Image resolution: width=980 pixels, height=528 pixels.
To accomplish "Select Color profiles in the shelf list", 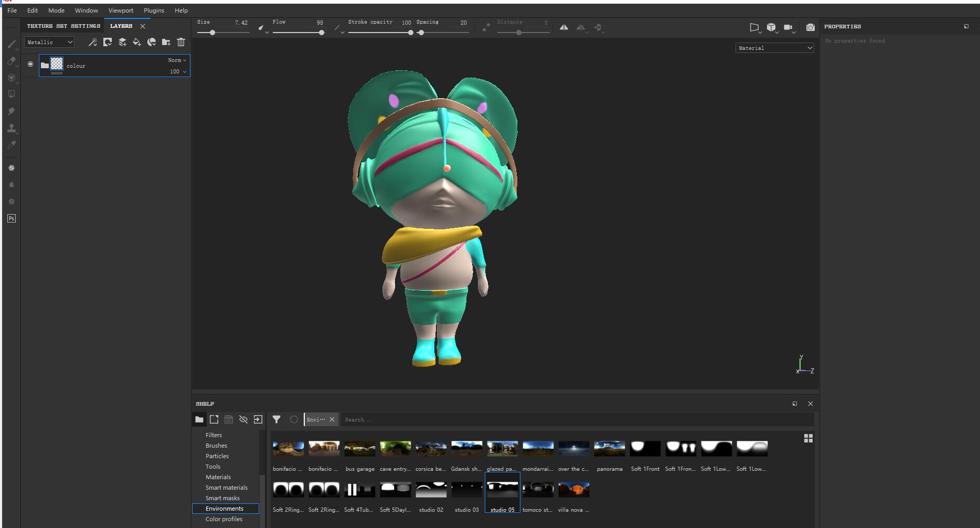I will [223, 519].
